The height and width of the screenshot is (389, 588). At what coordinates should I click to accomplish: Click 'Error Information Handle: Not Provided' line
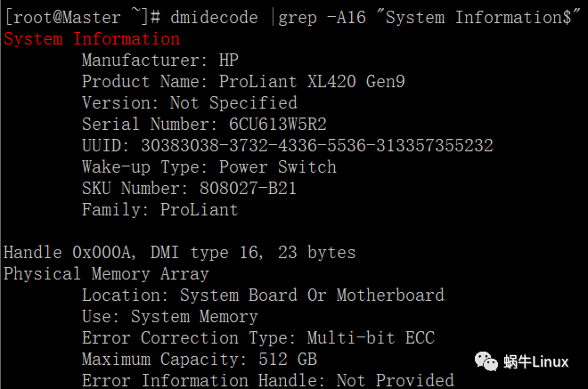coord(268,380)
